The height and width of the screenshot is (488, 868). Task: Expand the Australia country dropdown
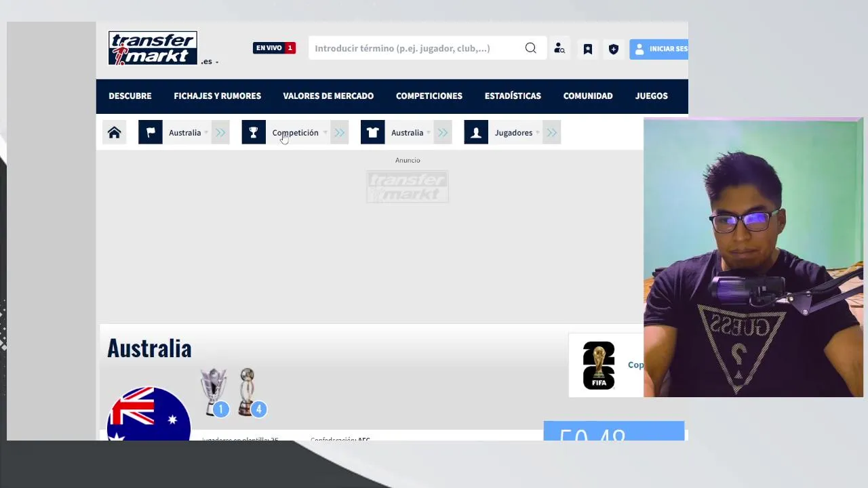[x=188, y=133]
